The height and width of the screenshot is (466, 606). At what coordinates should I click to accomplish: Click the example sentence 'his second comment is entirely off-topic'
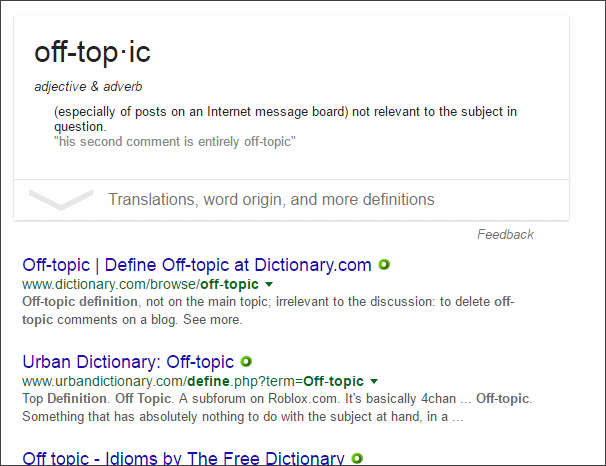click(175, 142)
